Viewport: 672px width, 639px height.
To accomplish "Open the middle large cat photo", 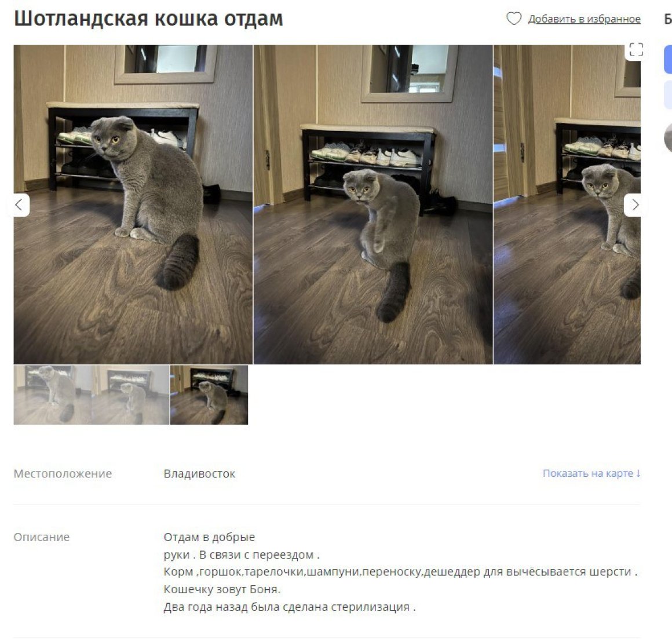I will pos(373,205).
